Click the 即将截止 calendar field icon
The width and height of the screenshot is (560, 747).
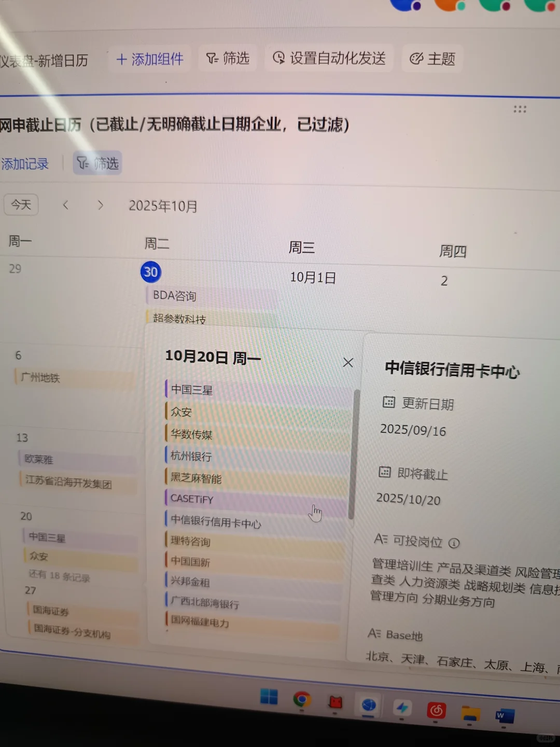pyautogui.click(x=385, y=472)
